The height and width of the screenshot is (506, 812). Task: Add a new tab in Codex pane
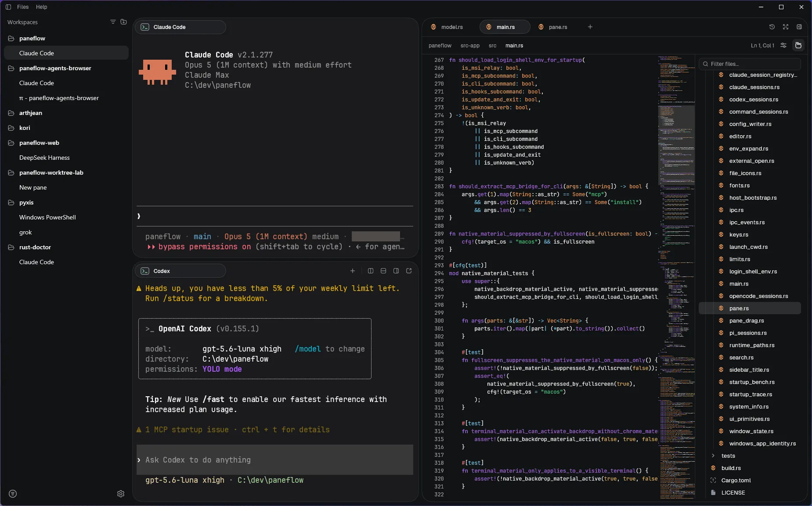353,271
